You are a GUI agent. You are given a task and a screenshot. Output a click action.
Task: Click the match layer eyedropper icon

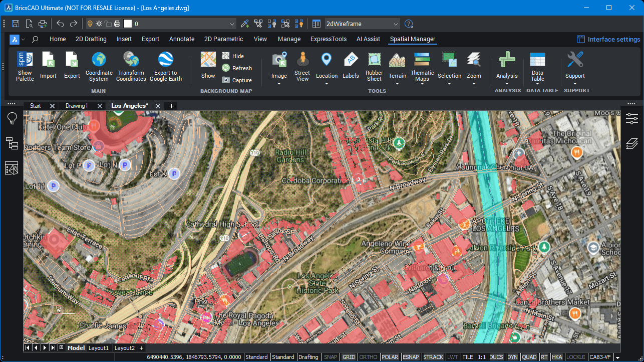pos(245,24)
